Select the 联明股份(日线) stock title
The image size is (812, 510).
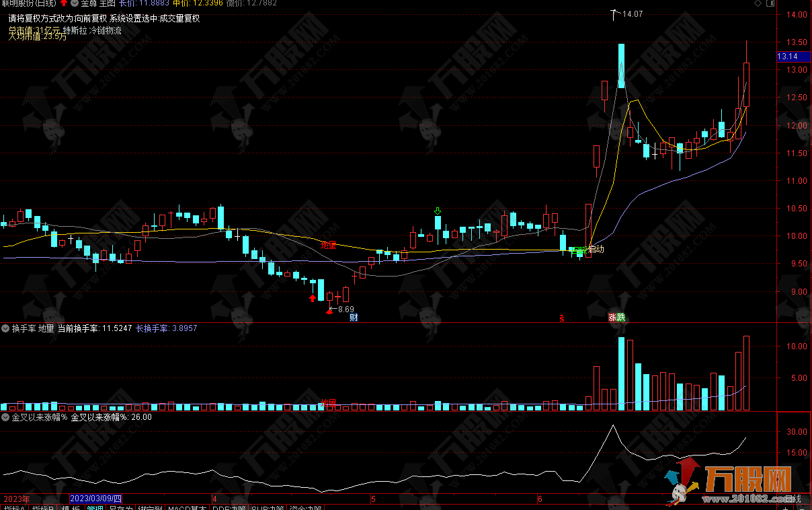pos(28,3)
